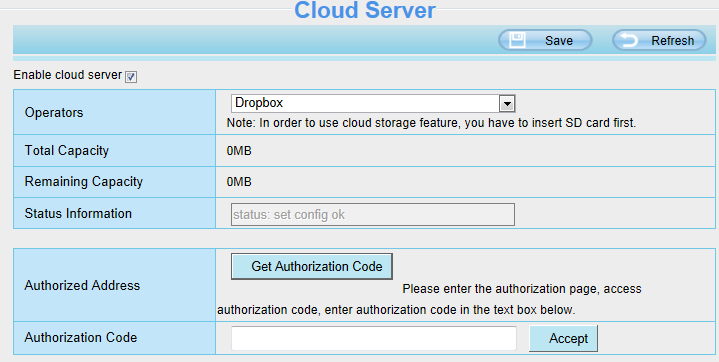Open the Operators dropdown arrow

[x=507, y=104]
